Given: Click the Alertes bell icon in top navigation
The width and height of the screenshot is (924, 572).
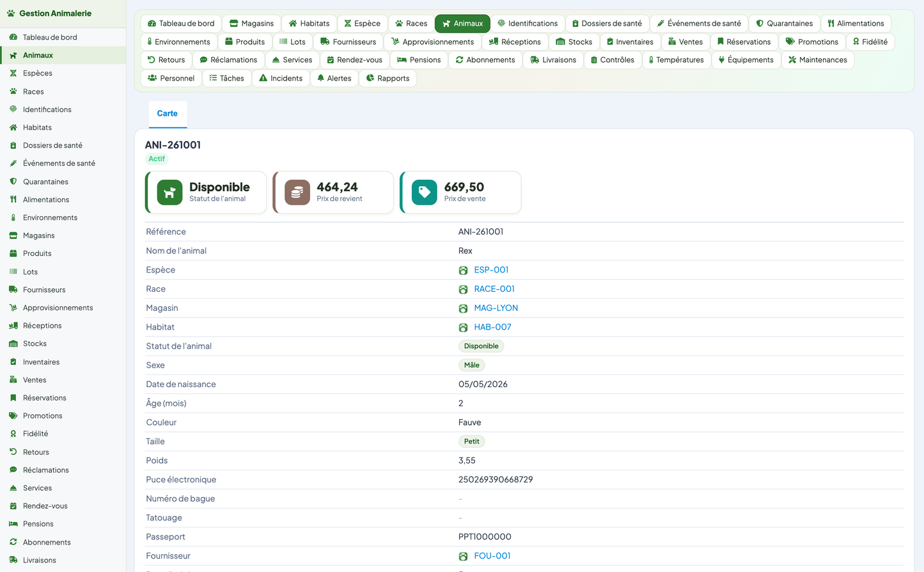Looking at the screenshot, I should (320, 78).
